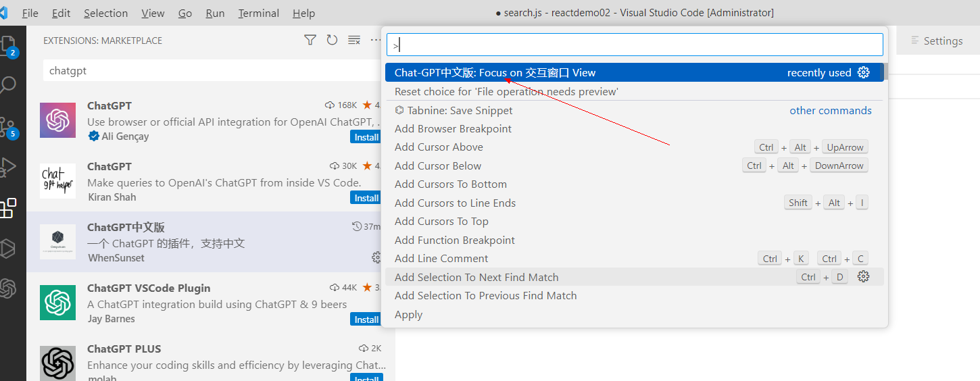
Task: Run Chat-GPT中文版: Focus on 交互窗口 View
Action: click(x=635, y=72)
